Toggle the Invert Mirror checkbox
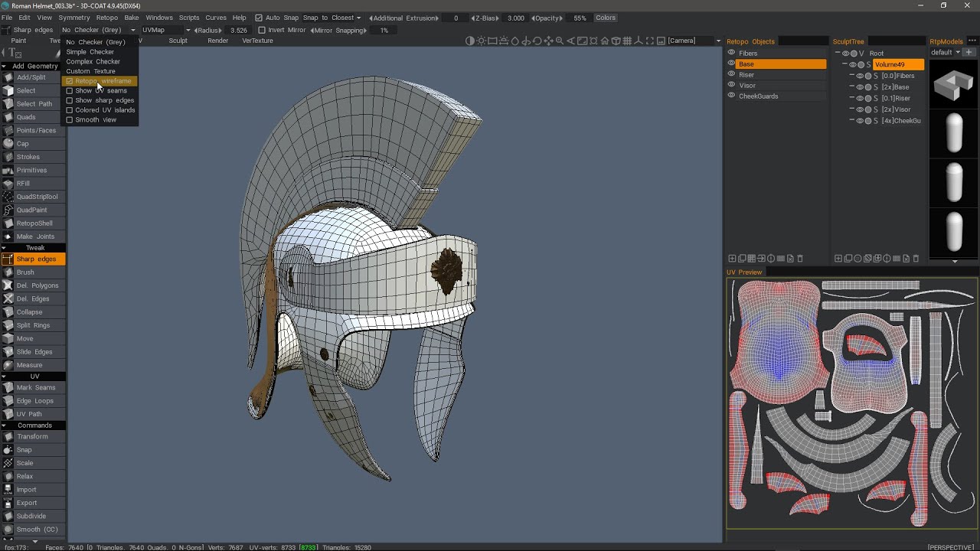The width and height of the screenshot is (980, 551). pos(262,30)
